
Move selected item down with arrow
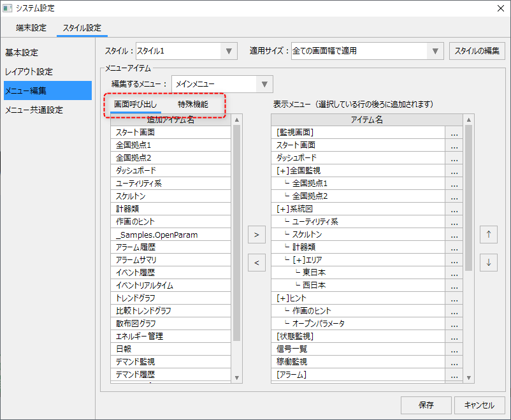point(489,262)
